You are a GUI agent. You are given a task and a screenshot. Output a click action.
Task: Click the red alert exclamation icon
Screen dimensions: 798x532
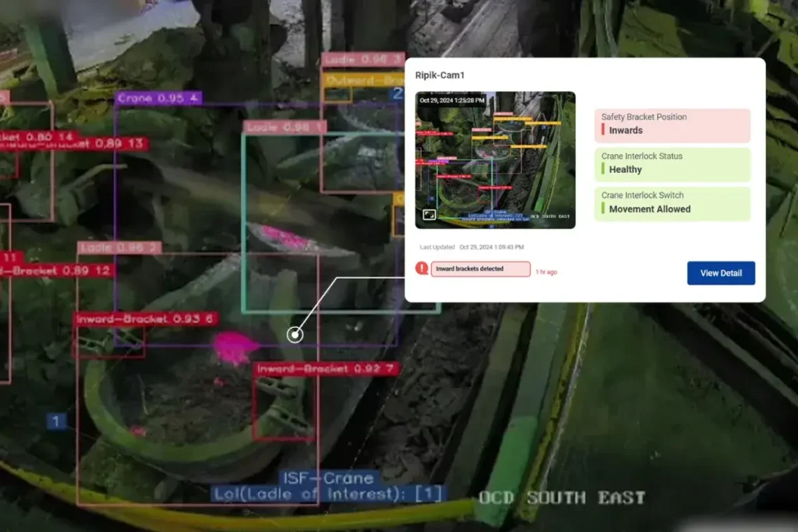(422, 269)
